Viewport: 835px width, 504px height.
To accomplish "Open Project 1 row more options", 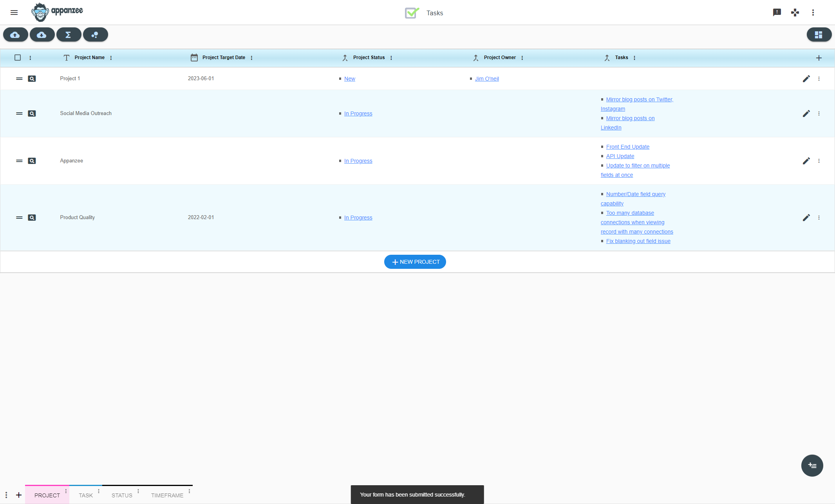I will pos(819,79).
